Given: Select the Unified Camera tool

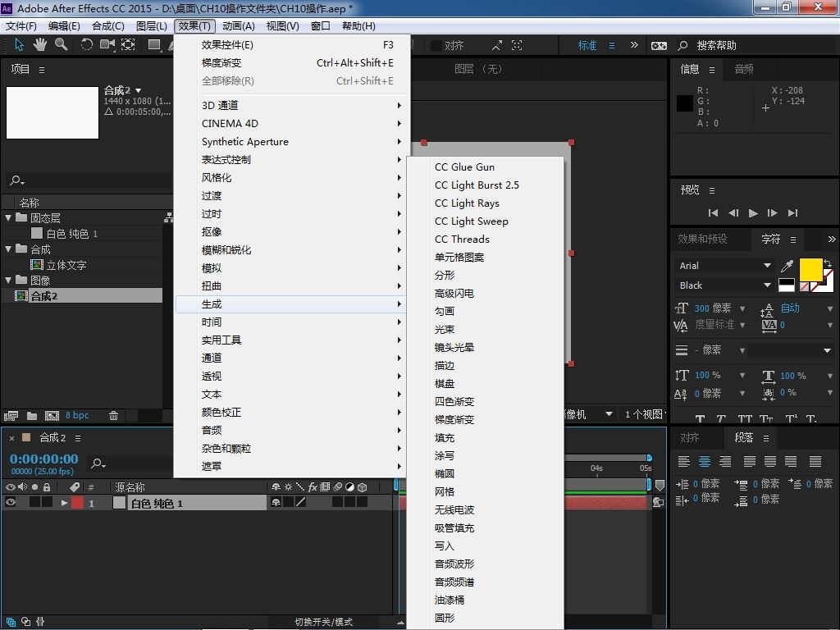Looking at the screenshot, I should [x=107, y=45].
